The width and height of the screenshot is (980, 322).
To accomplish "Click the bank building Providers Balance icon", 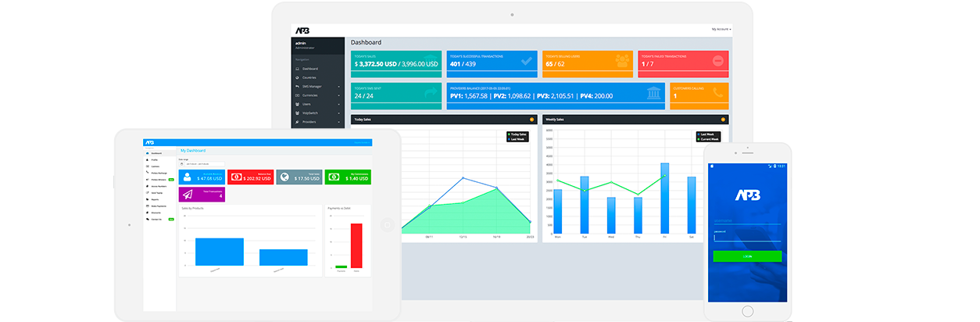I will [x=653, y=93].
